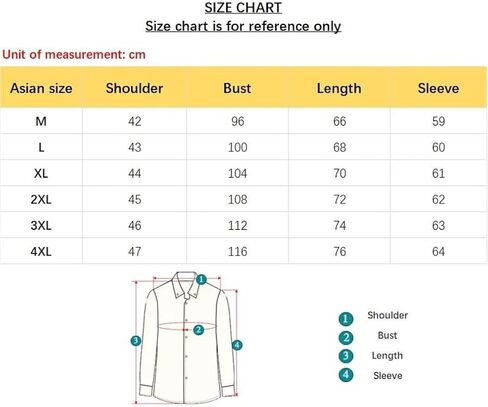
Task: Click the number 2 bust marker on shirt
Action: coord(199,330)
